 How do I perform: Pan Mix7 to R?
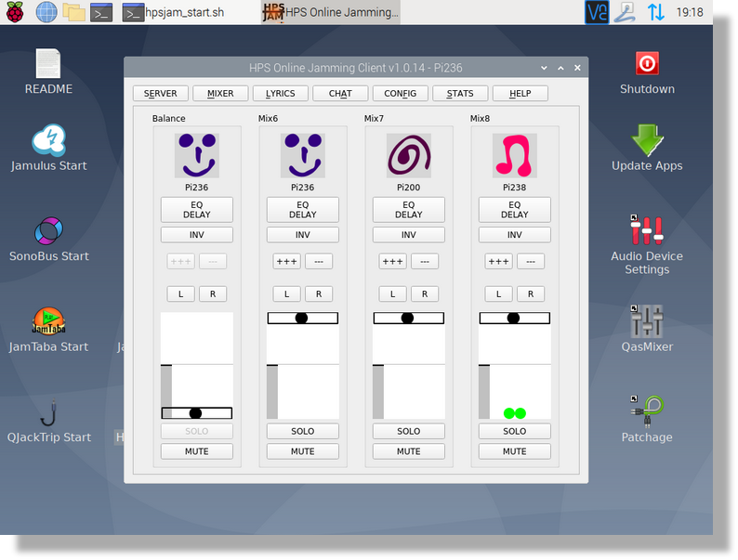pyautogui.click(x=425, y=293)
